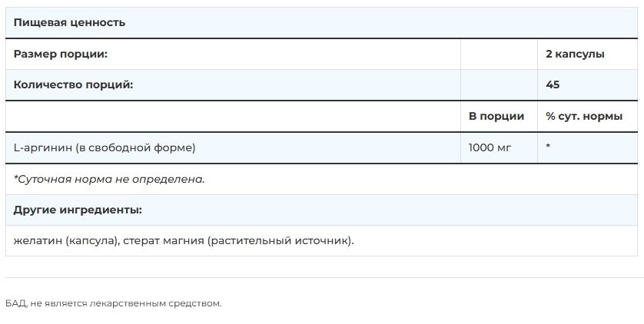
Task: Select the "L-аргинин (в свободной форме)" ingredient
Action: [105, 147]
